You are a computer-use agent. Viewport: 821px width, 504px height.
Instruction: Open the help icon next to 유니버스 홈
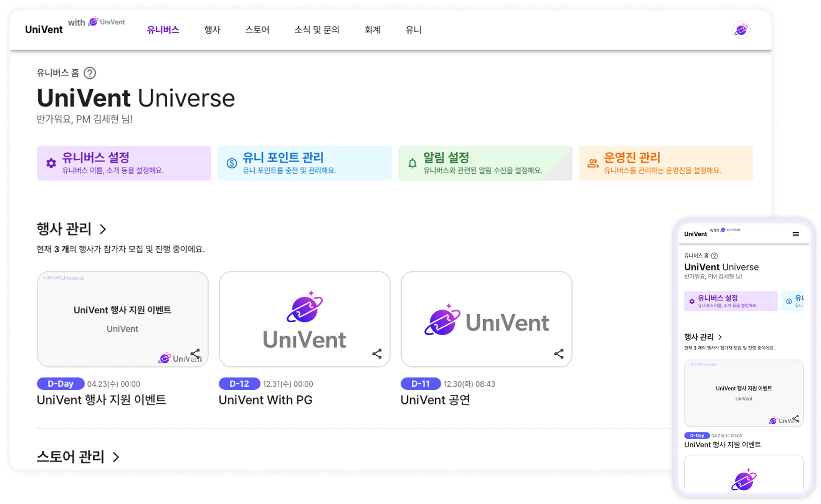point(90,73)
